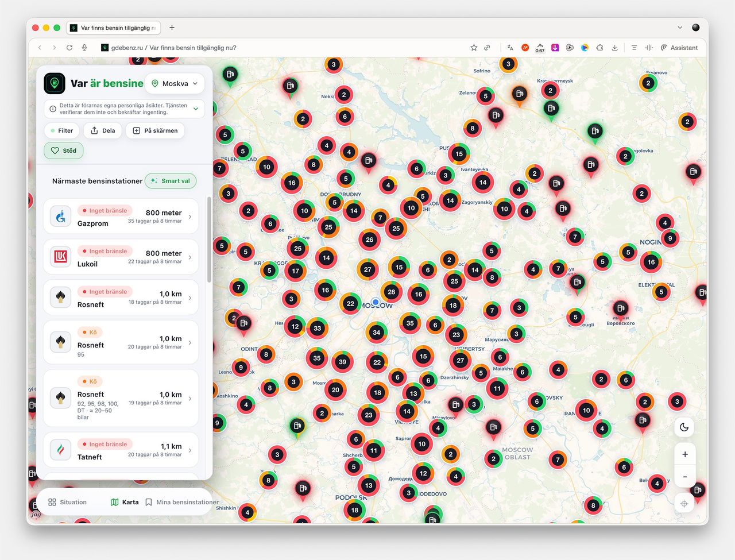Click the cluster marker numbered 28
The width and height of the screenshot is (735, 560).
392,292
